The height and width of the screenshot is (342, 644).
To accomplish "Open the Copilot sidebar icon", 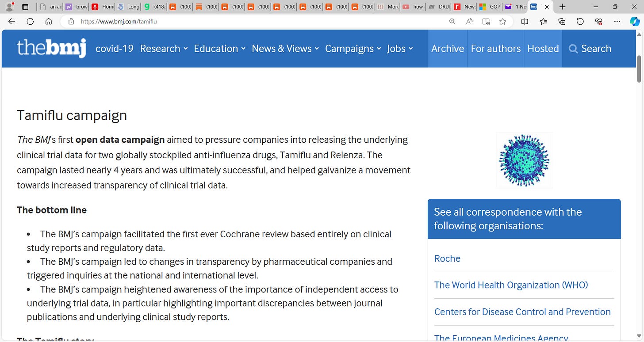I will 635,21.
